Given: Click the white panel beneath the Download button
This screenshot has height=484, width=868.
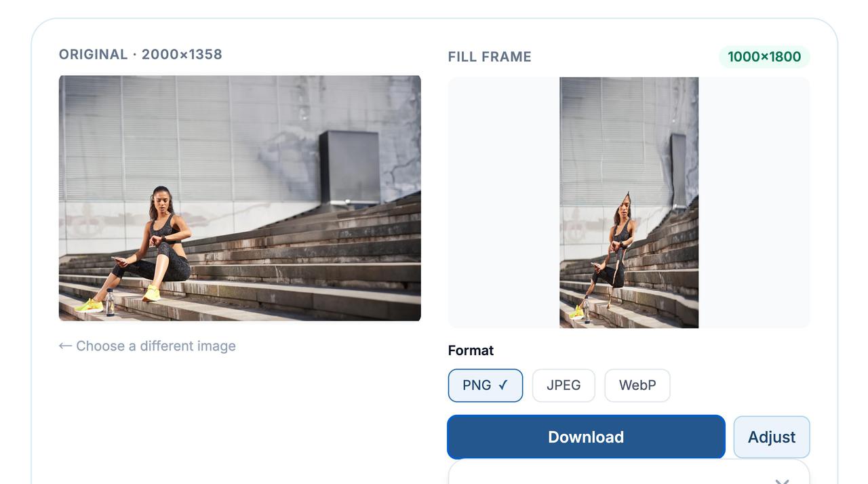Looking at the screenshot, I should [629, 472].
